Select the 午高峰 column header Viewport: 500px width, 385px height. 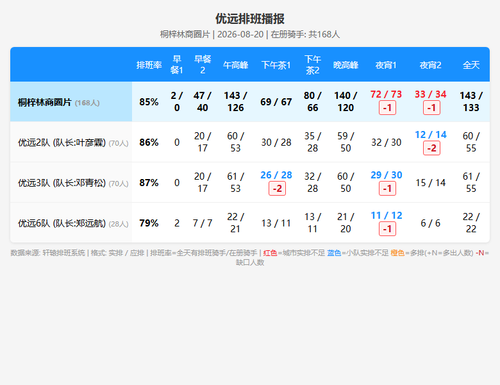[235, 65]
